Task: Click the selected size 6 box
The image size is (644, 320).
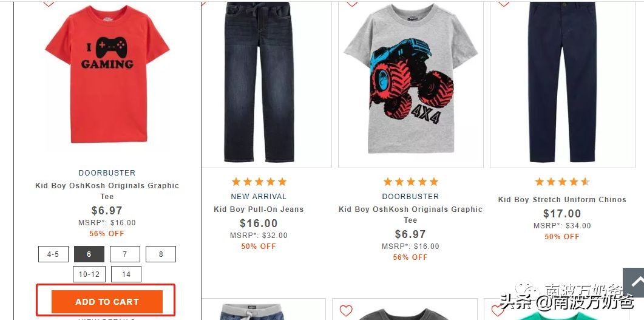Action: click(89, 254)
